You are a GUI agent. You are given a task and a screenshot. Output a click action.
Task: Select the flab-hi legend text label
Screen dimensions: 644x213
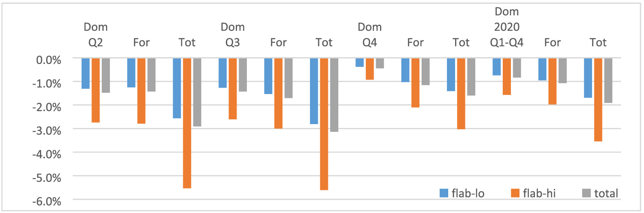[540, 193]
